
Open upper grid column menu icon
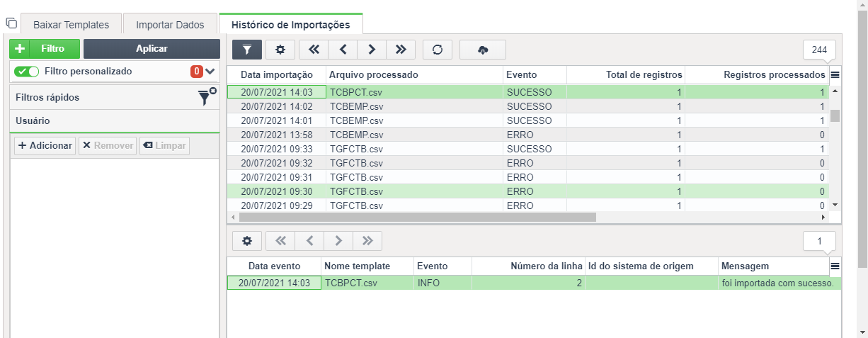click(835, 74)
